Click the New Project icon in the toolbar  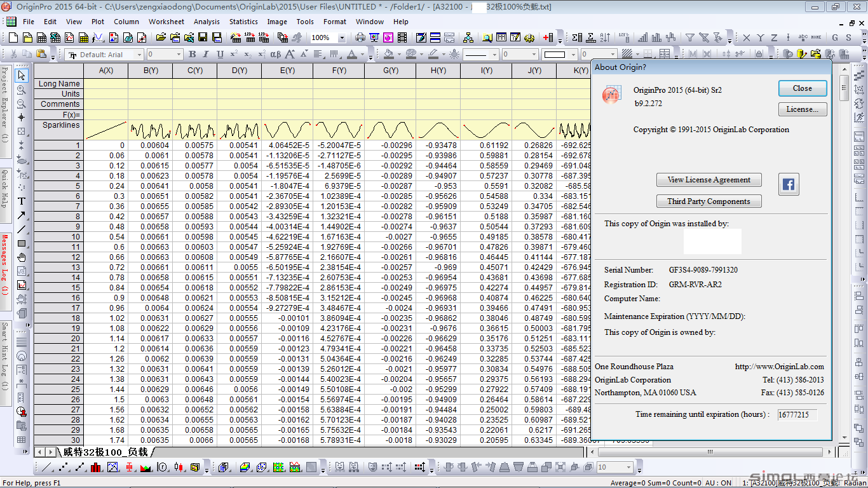(14, 38)
